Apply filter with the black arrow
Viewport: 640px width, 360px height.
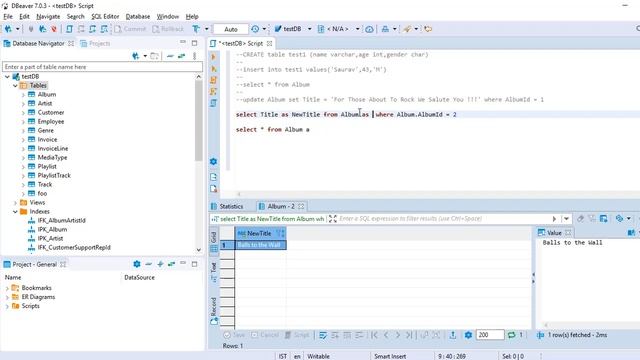click(554, 219)
